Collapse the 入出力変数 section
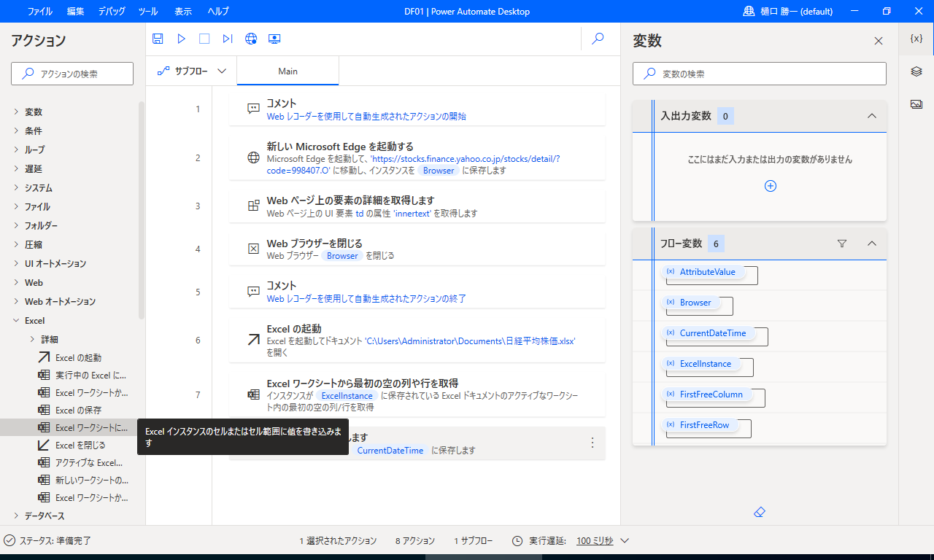The width and height of the screenshot is (934, 560). point(871,116)
